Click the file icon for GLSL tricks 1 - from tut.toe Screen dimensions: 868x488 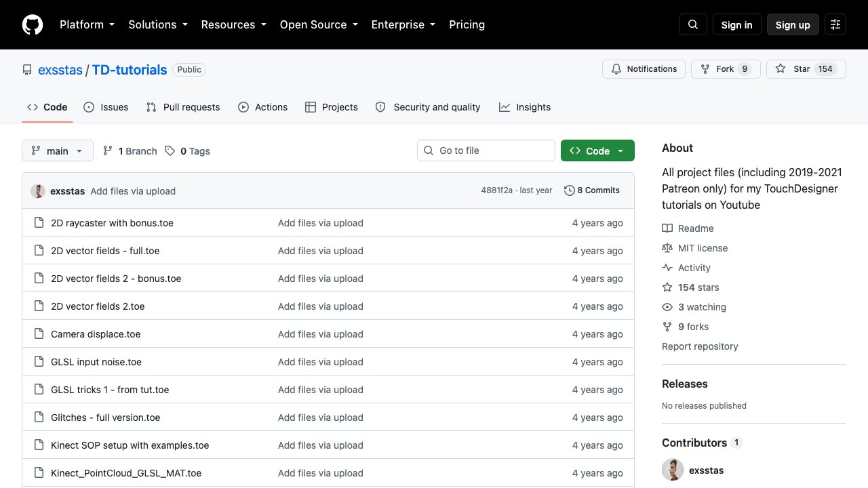pyautogui.click(x=39, y=390)
